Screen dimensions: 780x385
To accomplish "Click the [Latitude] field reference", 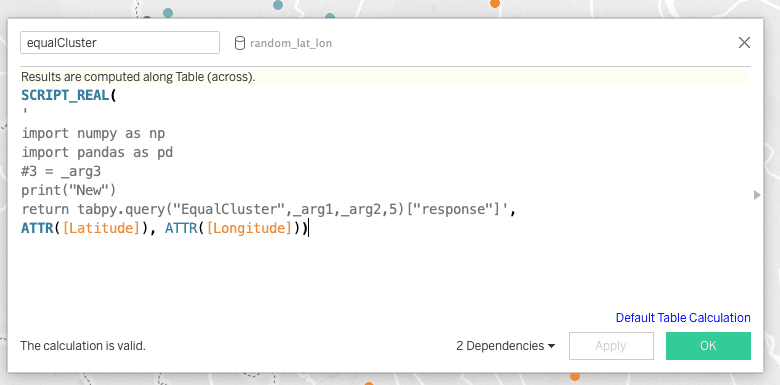I will [101, 229].
